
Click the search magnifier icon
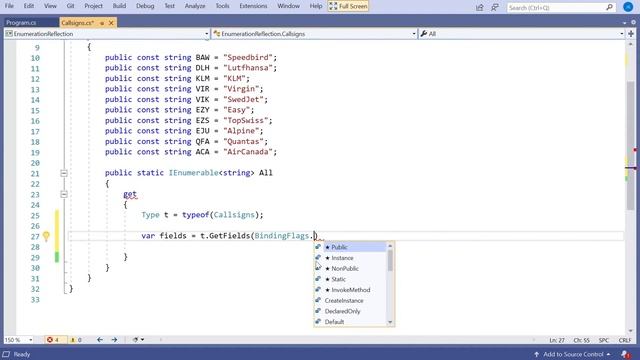(609, 7)
